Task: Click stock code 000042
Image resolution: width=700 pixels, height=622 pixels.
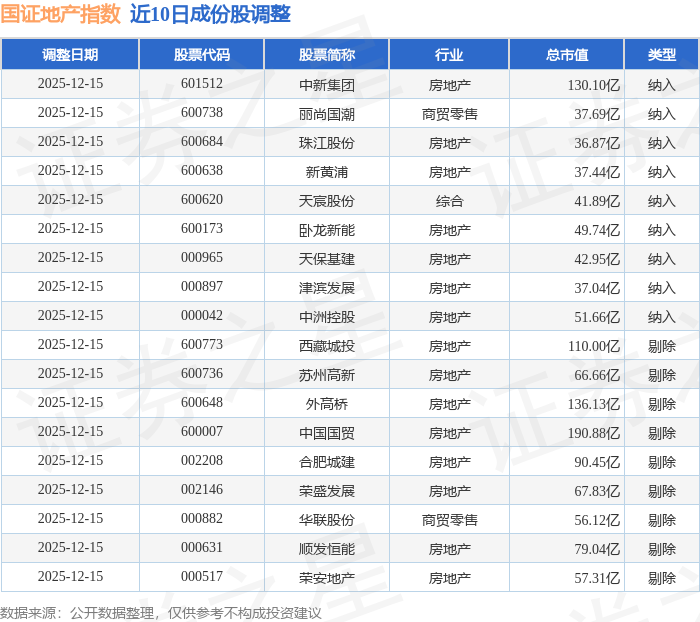Action: pyautogui.click(x=202, y=316)
